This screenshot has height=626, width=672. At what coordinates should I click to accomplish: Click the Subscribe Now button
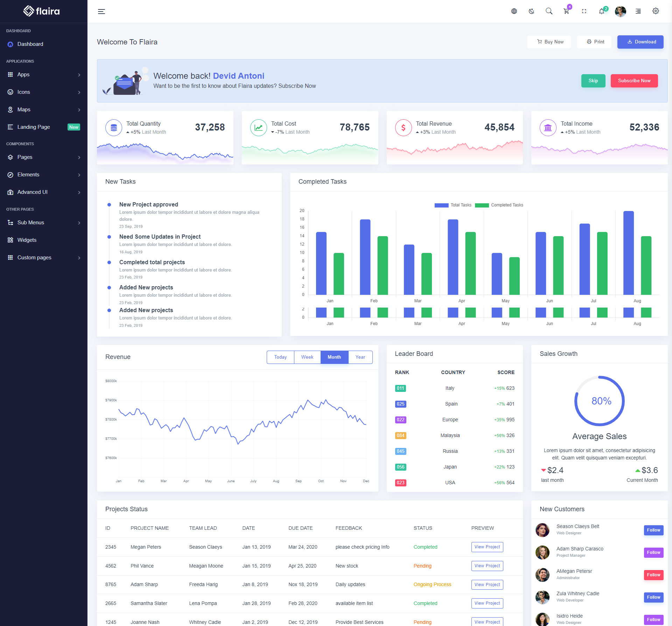634,80
